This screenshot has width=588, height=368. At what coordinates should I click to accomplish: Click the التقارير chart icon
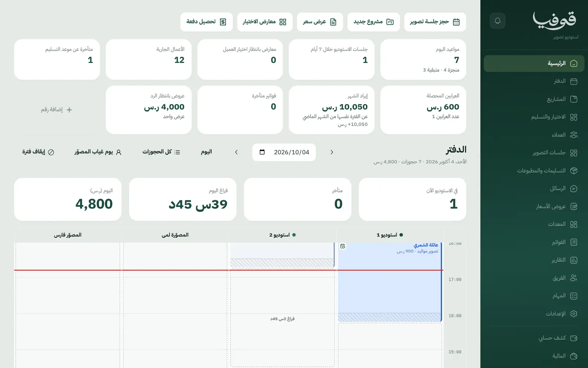coord(574,260)
